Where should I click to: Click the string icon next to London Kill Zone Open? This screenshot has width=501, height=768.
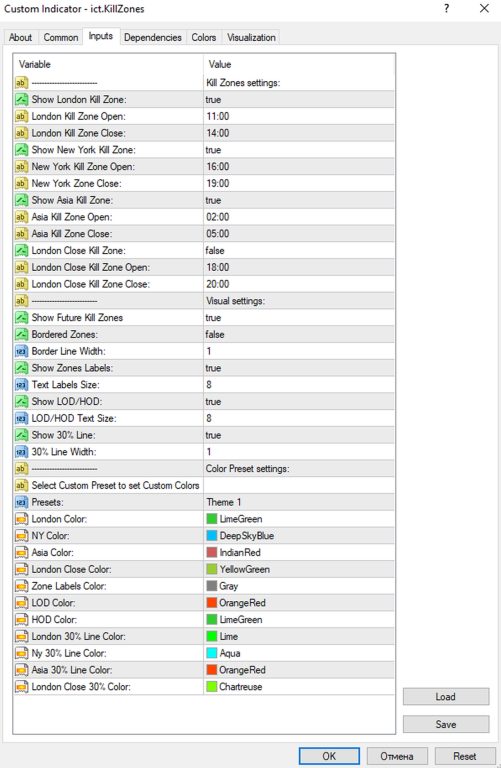coord(22,116)
